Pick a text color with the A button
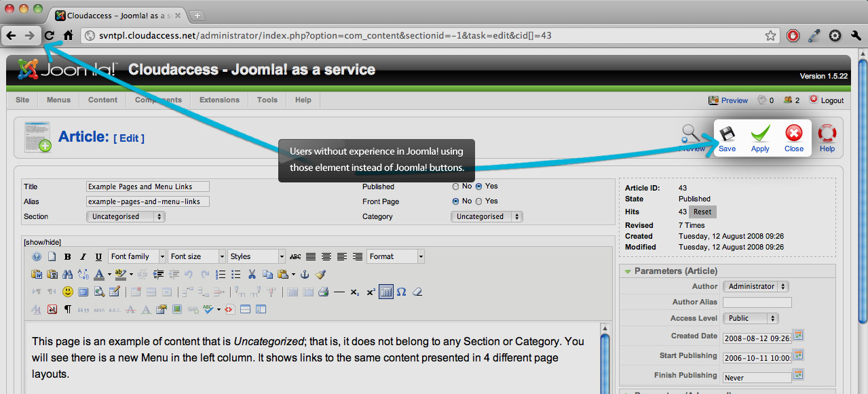868x394 pixels. pos(99,275)
